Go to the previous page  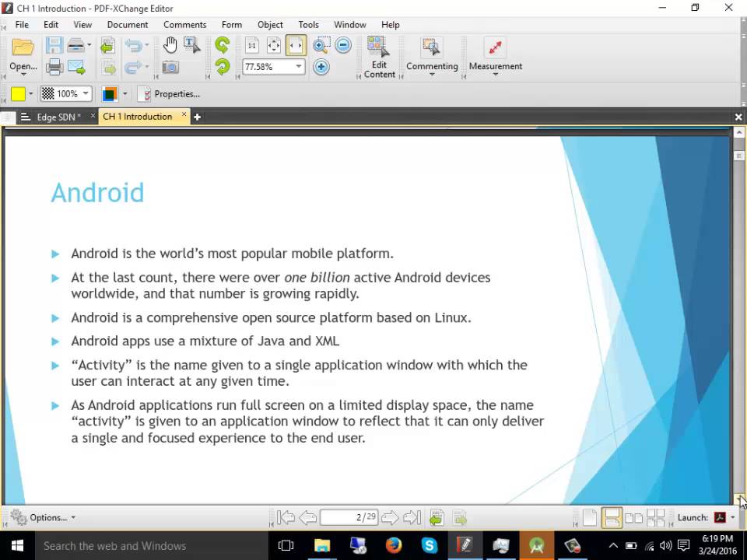pyautogui.click(x=308, y=518)
